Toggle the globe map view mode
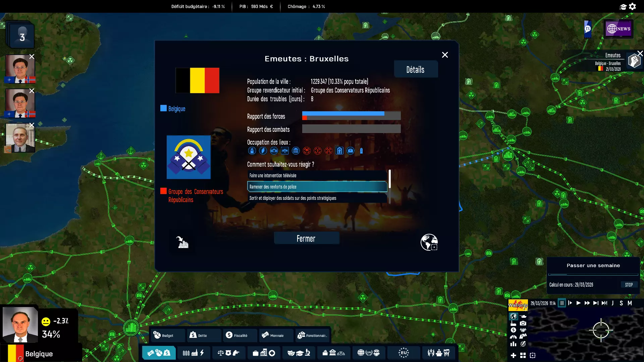This screenshot has width=644, height=362. click(x=514, y=316)
